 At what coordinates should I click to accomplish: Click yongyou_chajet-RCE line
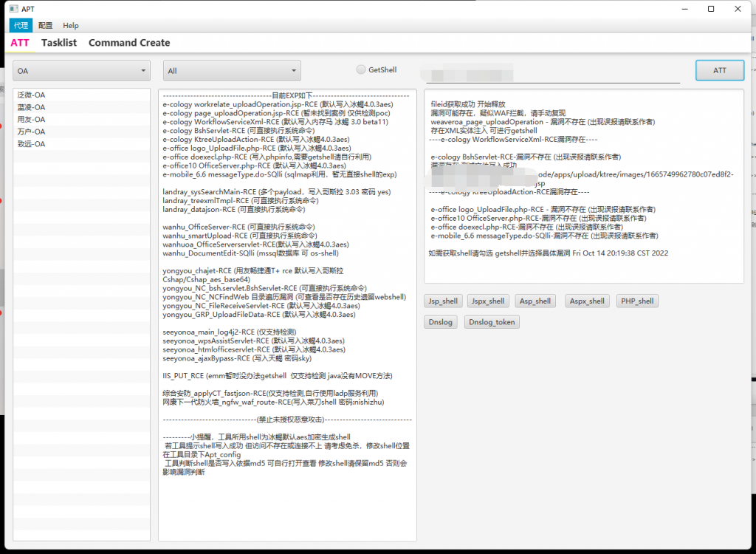point(253,275)
